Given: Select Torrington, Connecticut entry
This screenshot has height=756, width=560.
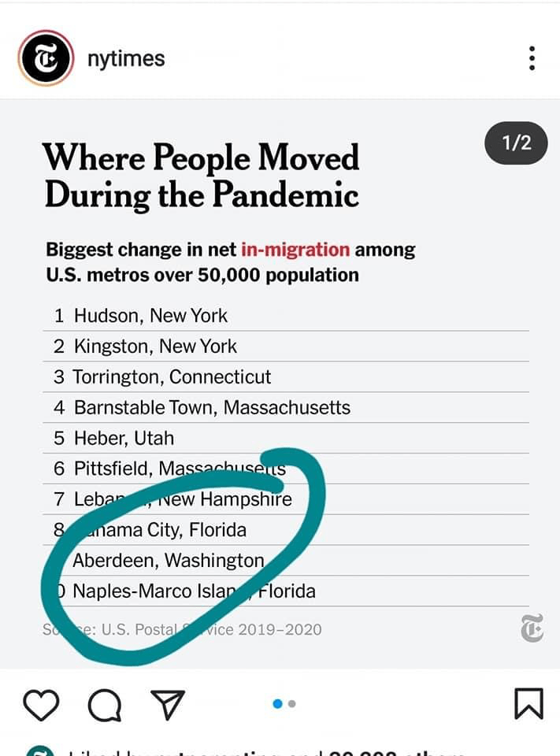Looking at the screenshot, I should (x=172, y=377).
